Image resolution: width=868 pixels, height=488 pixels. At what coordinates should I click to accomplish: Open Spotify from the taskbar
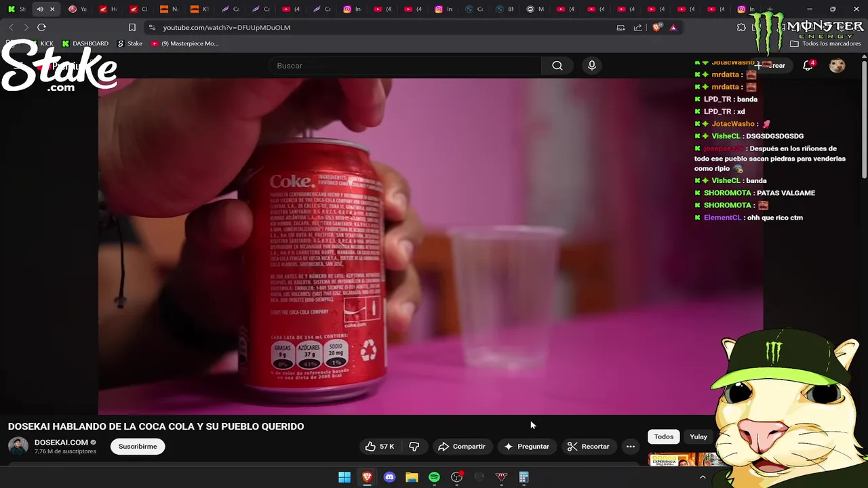434,477
